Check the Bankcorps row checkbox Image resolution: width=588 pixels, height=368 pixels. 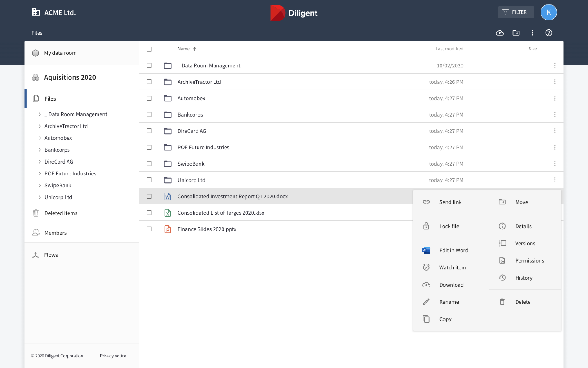pyautogui.click(x=149, y=114)
